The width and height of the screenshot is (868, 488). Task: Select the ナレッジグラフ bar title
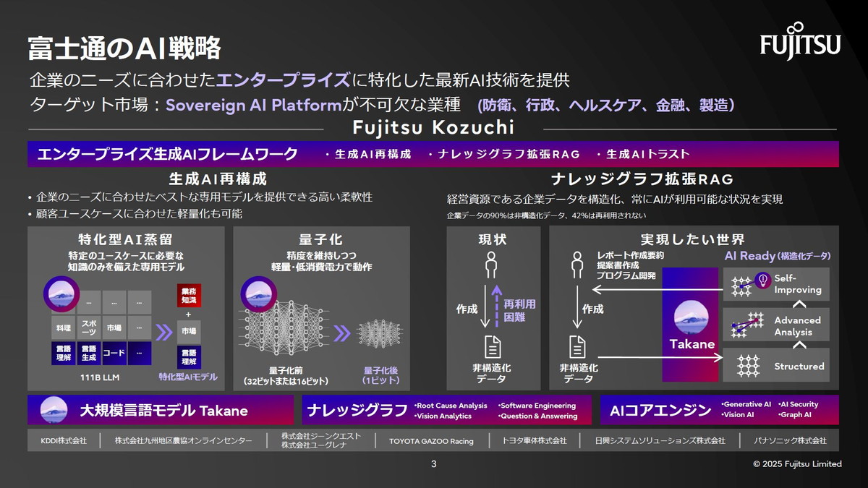pyautogui.click(x=357, y=411)
